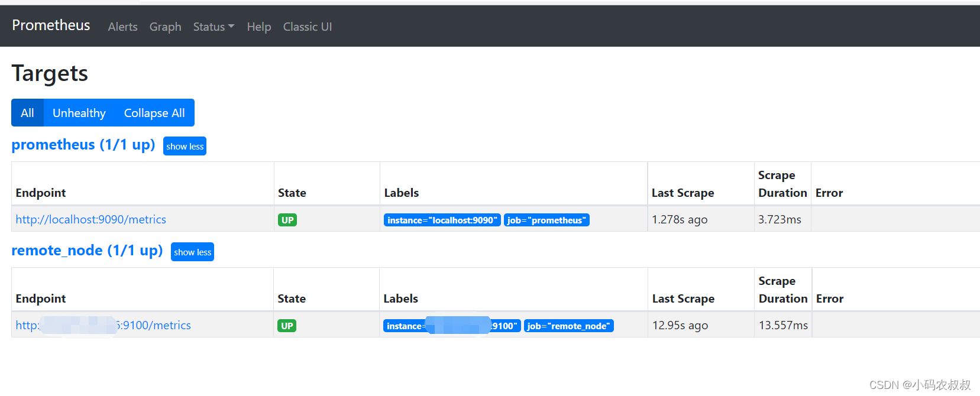
Task: Click the prometheus (1/1 up) heading
Action: coord(83,145)
